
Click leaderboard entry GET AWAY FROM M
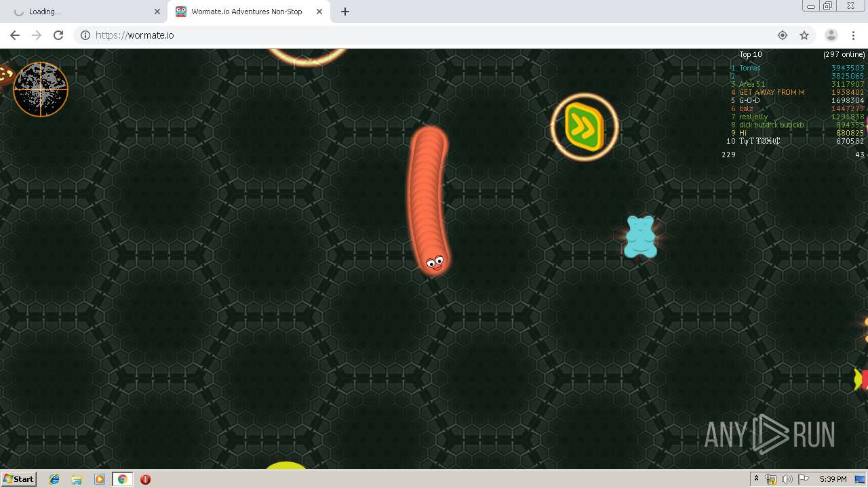[772, 92]
